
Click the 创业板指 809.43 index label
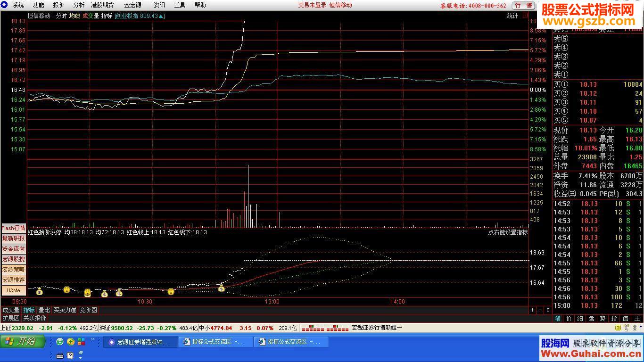[x=139, y=16]
